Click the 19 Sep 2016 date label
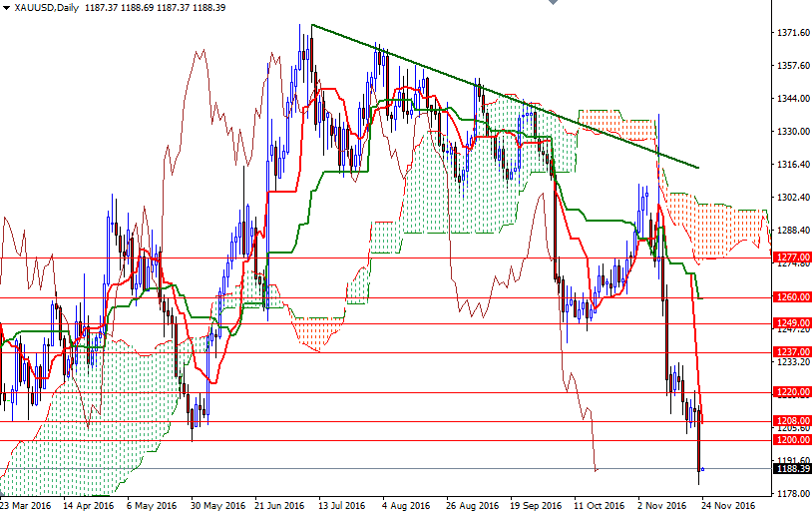Image resolution: width=812 pixels, height=513 pixels. [x=537, y=505]
